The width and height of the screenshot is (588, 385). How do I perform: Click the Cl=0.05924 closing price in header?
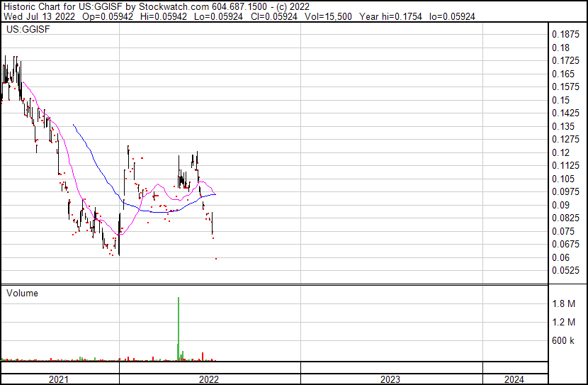coord(273,16)
